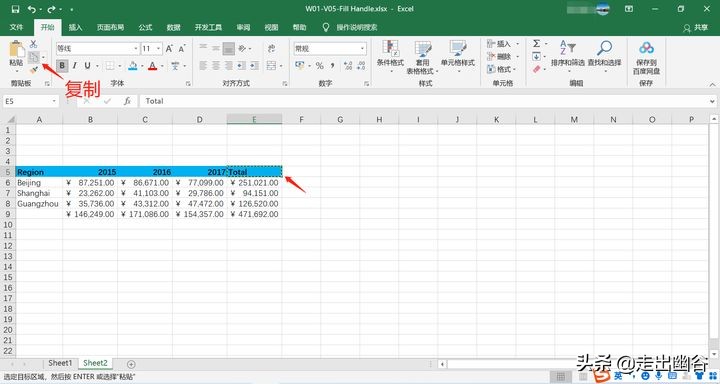Toggle Underline formatting
720x384 pixels.
pyautogui.click(x=87, y=66)
